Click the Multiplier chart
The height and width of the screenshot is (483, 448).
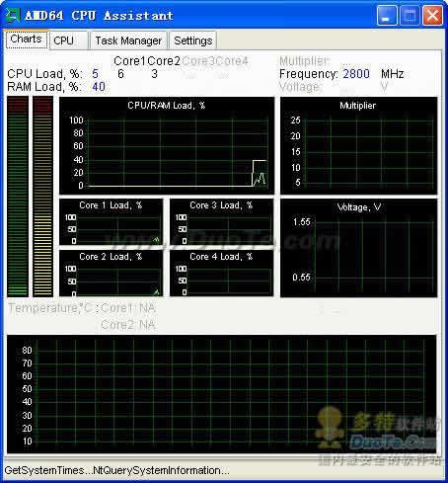[x=359, y=146]
